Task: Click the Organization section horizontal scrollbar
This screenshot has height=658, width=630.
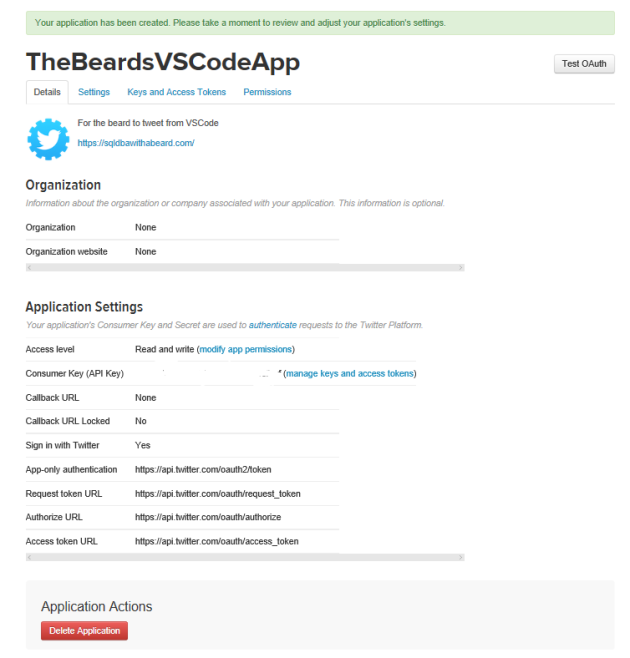Action: pyautogui.click(x=245, y=268)
